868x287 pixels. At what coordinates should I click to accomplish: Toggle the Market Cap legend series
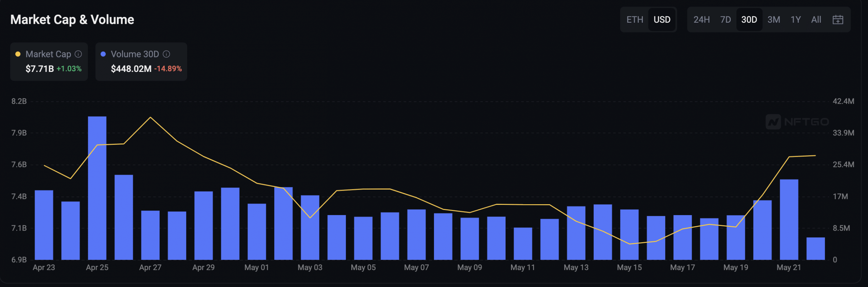point(49,61)
